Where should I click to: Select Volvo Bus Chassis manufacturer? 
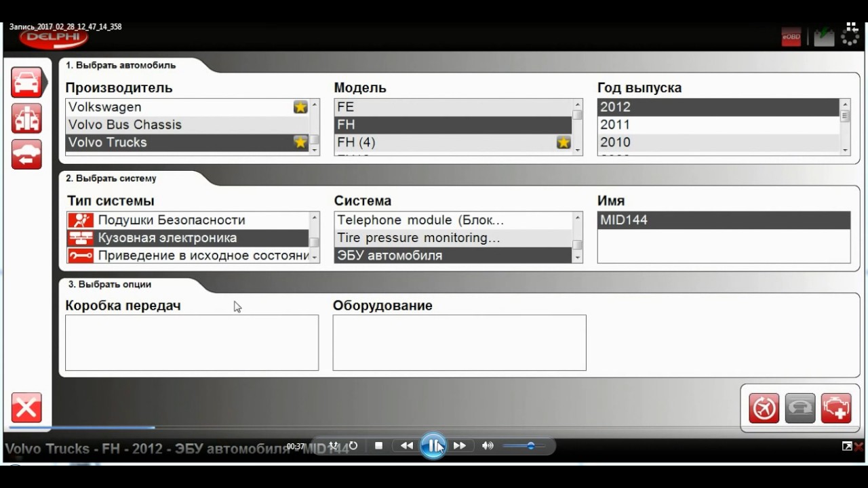tap(187, 125)
